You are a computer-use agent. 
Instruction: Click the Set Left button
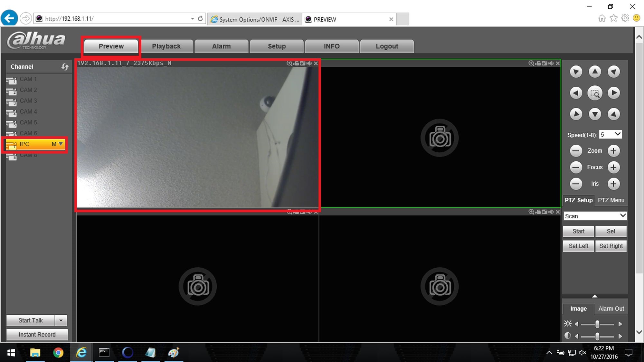coord(578,246)
